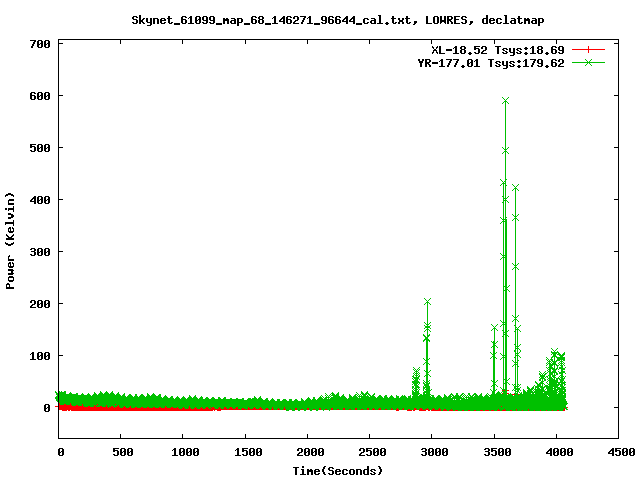The height and width of the screenshot is (480, 640).
Task: Click the 4500 tick label on x-axis
Action: click(x=618, y=453)
